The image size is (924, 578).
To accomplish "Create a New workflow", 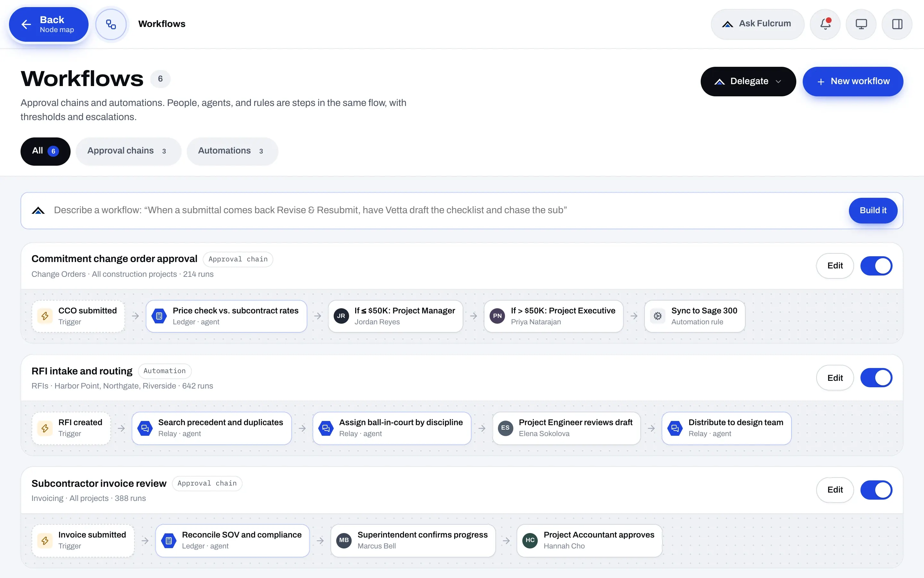I will (x=852, y=82).
